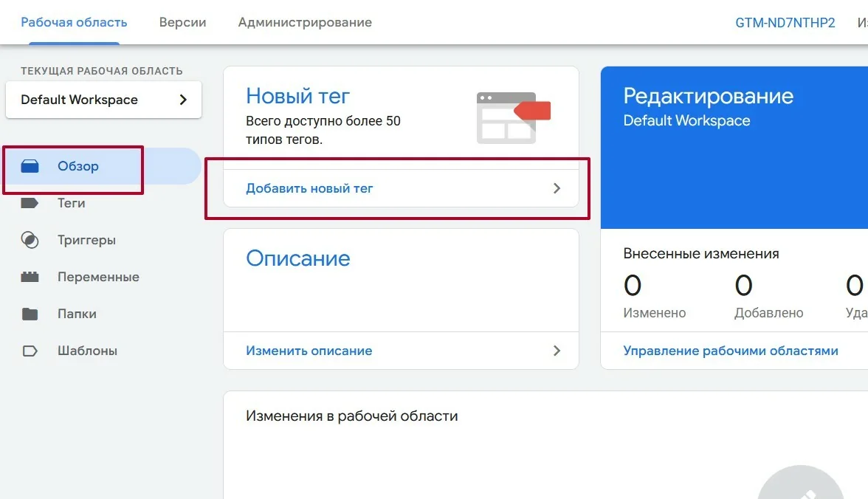Open chevron next to Добавить новый тег
This screenshot has width=868, height=499.
[557, 188]
